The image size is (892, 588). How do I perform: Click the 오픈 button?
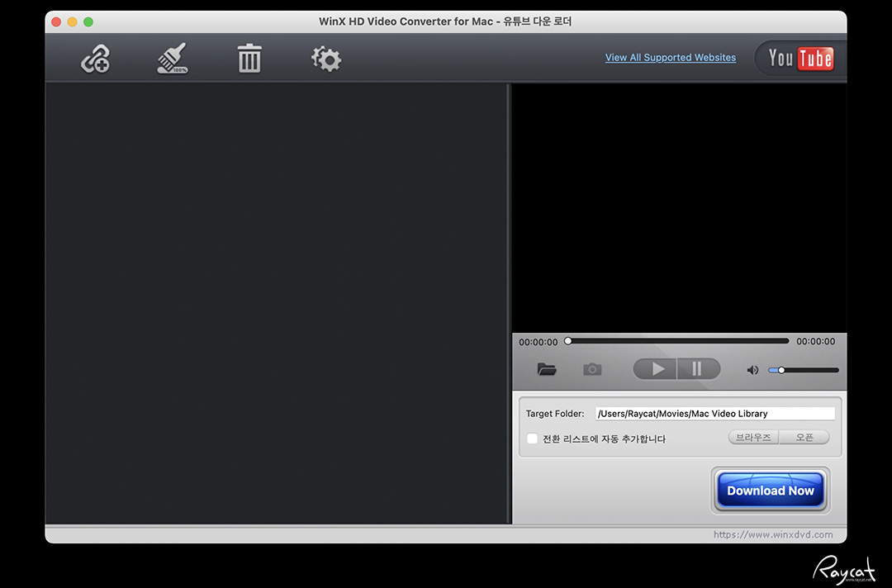click(x=804, y=438)
